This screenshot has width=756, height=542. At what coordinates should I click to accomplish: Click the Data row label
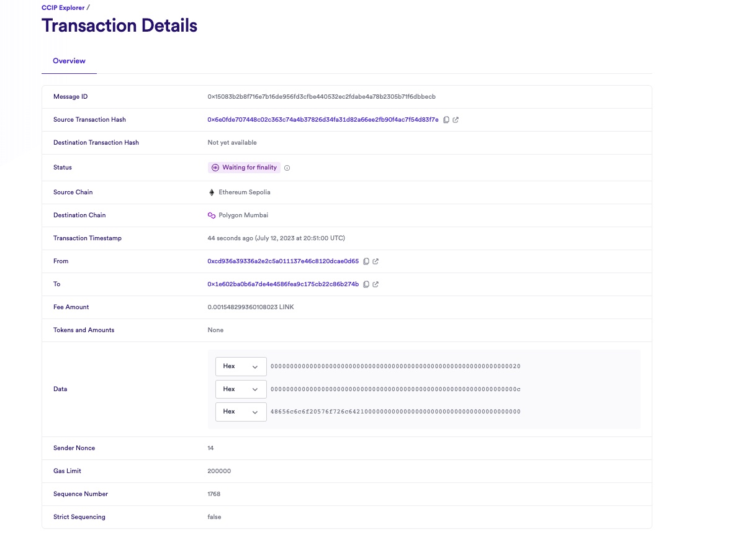pyautogui.click(x=60, y=389)
